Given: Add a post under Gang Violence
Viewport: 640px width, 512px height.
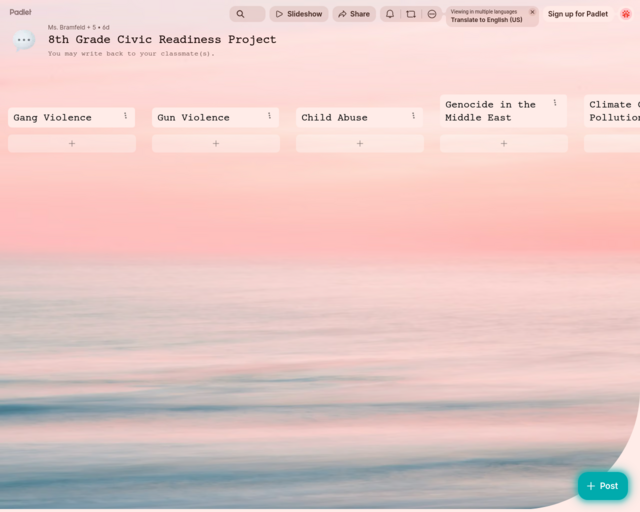Looking at the screenshot, I should pyautogui.click(x=72, y=143).
